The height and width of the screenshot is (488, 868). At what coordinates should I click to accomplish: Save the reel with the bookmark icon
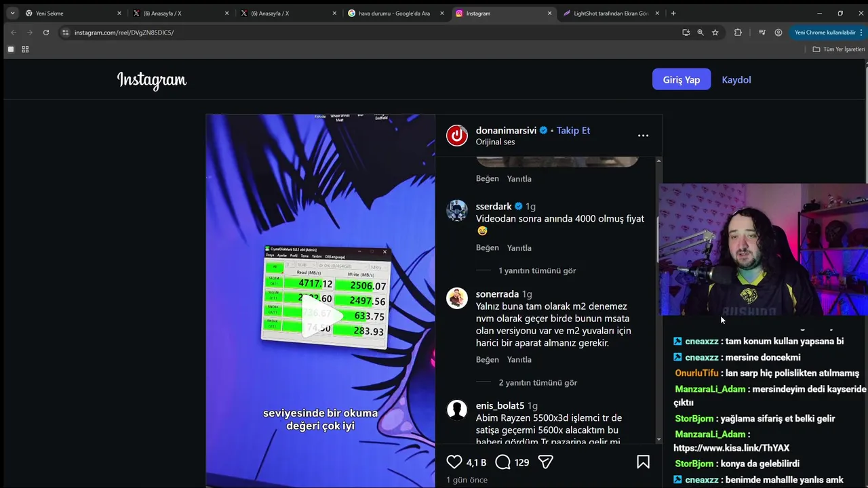point(643,462)
